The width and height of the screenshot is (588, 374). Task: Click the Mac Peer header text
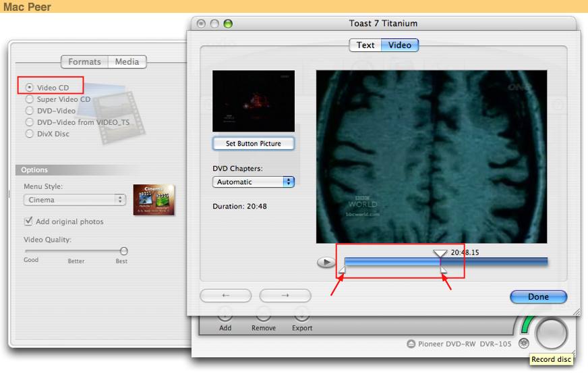27,7
